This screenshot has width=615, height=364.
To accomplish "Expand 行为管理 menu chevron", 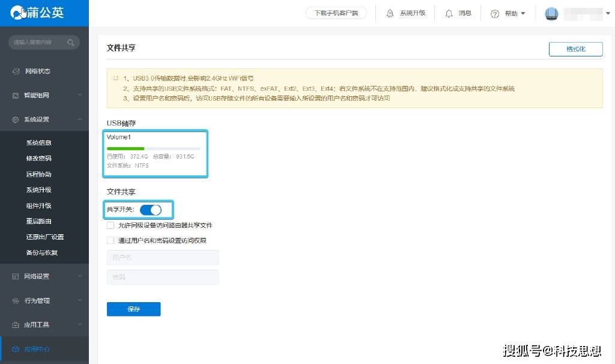I will [80, 300].
